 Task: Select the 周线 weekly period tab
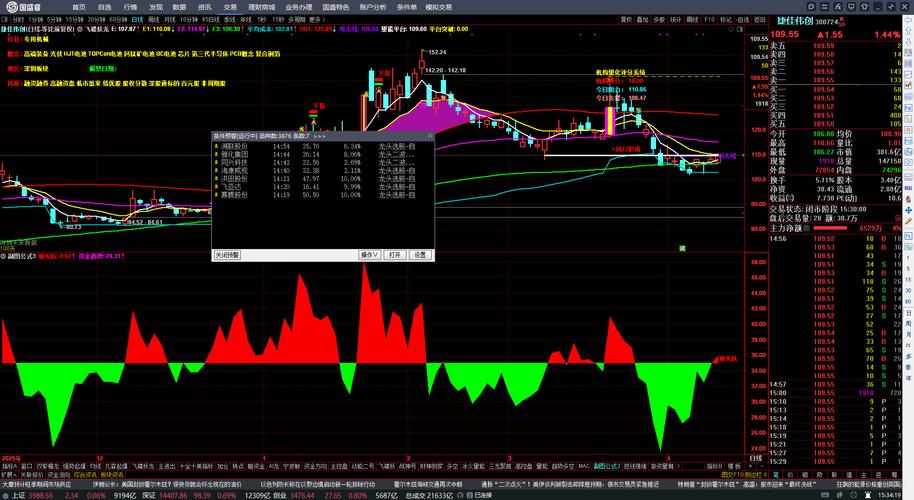point(154,19)
